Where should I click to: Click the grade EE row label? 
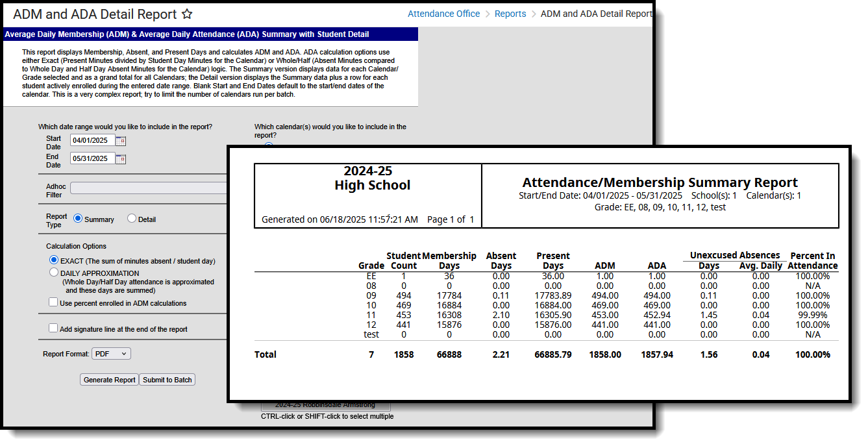pos(371,276)
